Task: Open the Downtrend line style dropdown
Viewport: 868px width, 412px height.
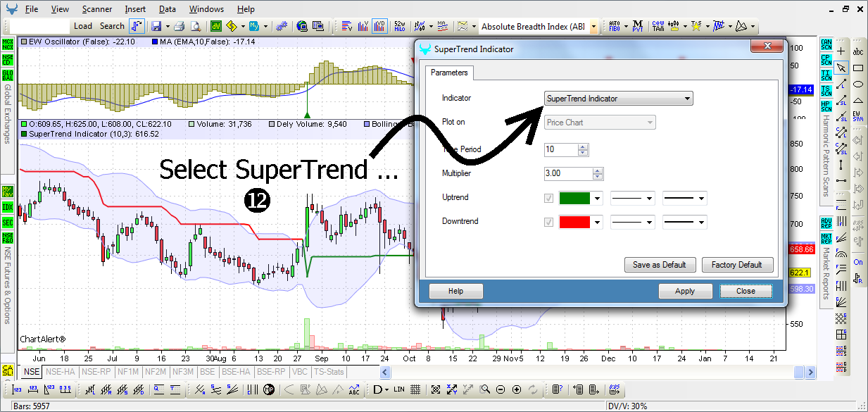Action: (x=633, y=223)
